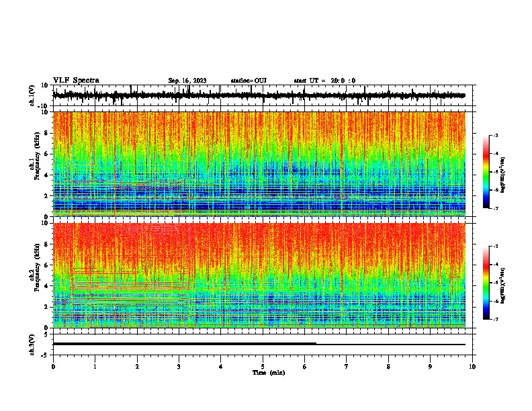Click inside the ch.2 spectrogram plot
Screen dimensions: 532x411
point(259,275)
